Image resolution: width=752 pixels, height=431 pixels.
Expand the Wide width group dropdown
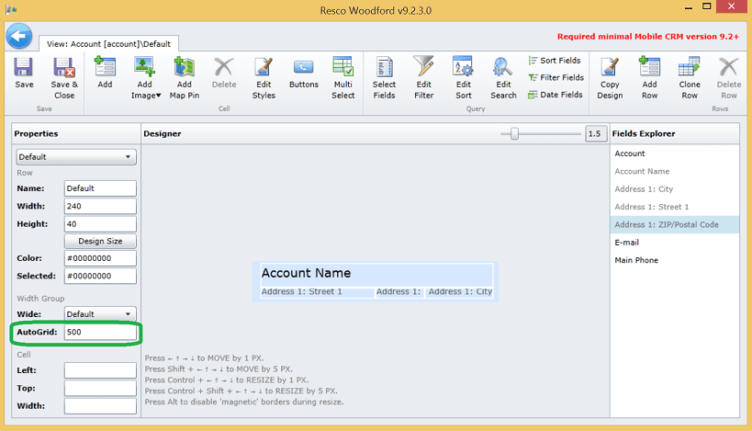[x=100, y=314]
